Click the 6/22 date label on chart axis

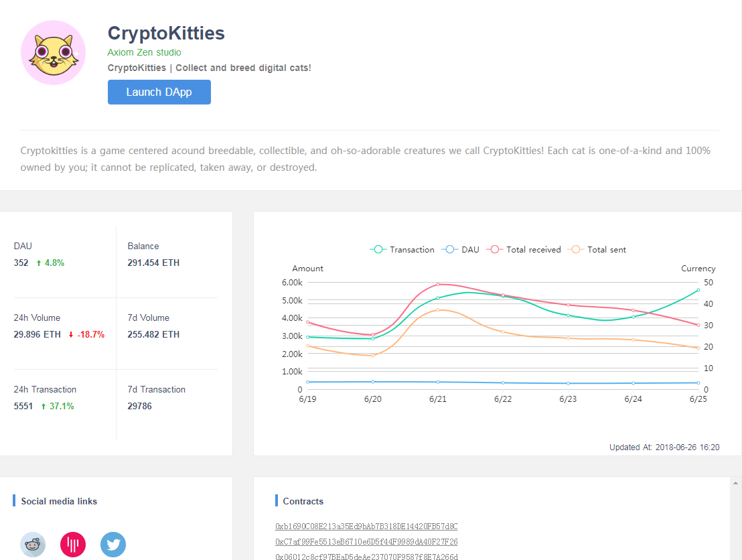pyautogui.click(x=503, y=399)
